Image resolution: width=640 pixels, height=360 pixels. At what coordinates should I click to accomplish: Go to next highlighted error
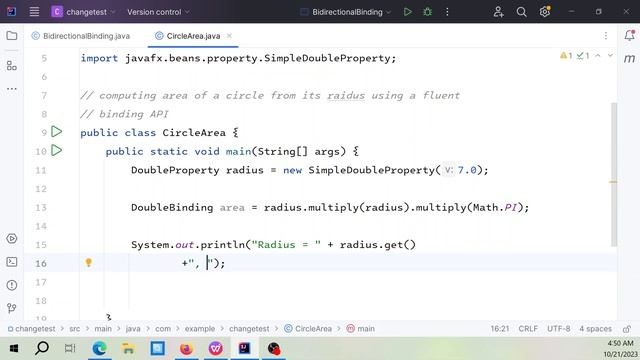[610, 56]
